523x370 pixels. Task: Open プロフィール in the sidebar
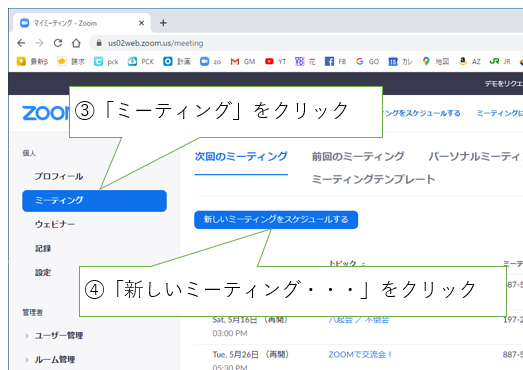pos(59,176)
